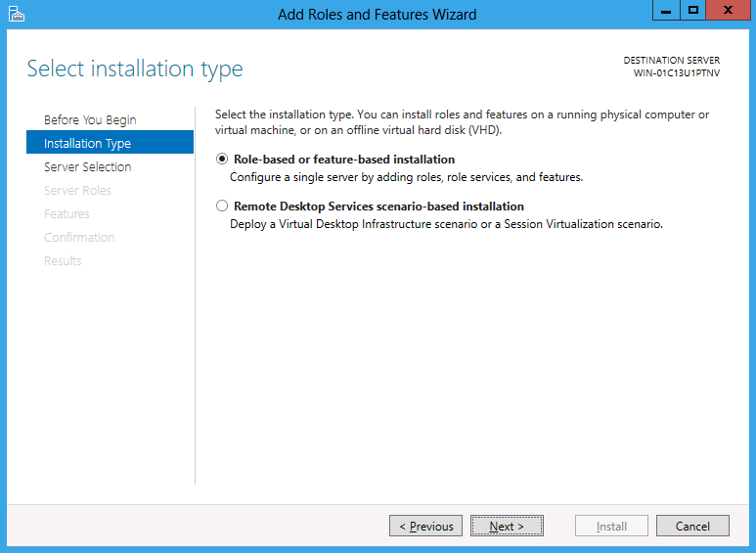The image size is (756, 553).
Task: Go back with the Previous button
Action: 425,526
